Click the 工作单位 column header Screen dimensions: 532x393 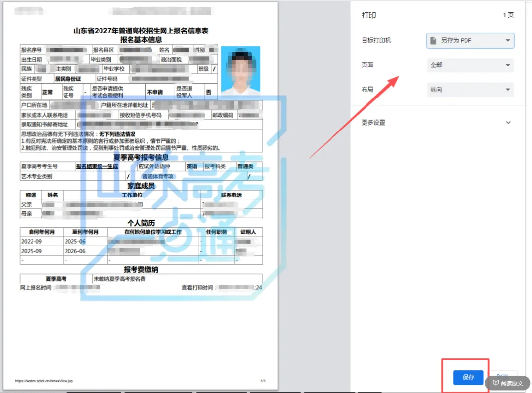133,195
